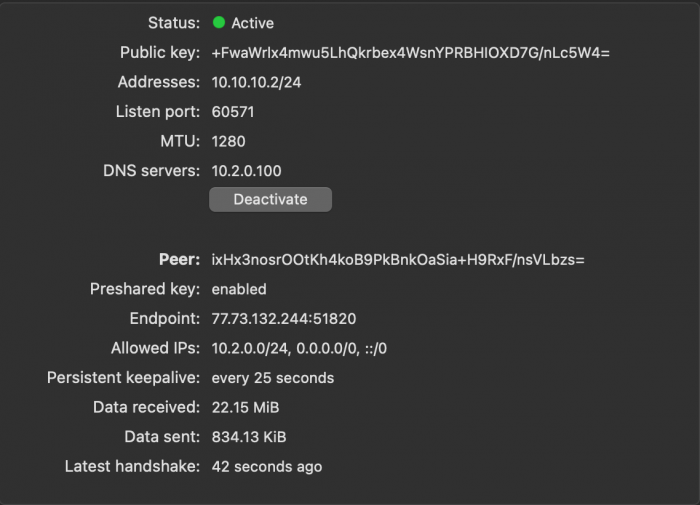Click the 'every 25 seconds' keepalive value

pyautogui.click(x=273, y=378)
